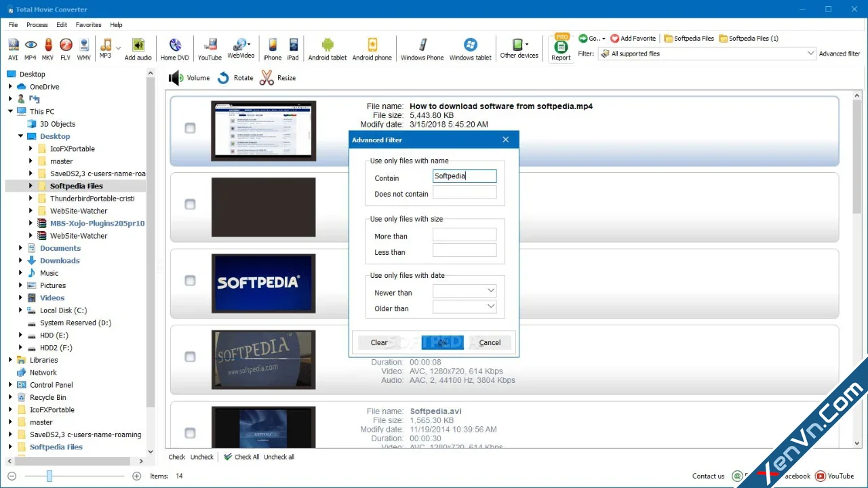868x488 pixels.
Task: Click the Volume tool
Action: point(190,78)
